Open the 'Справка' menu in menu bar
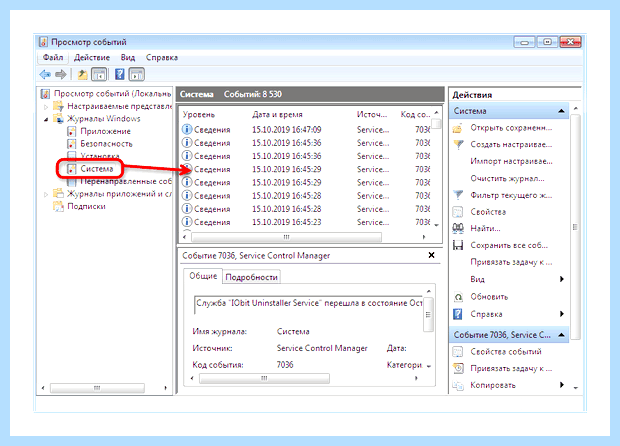 162,58
